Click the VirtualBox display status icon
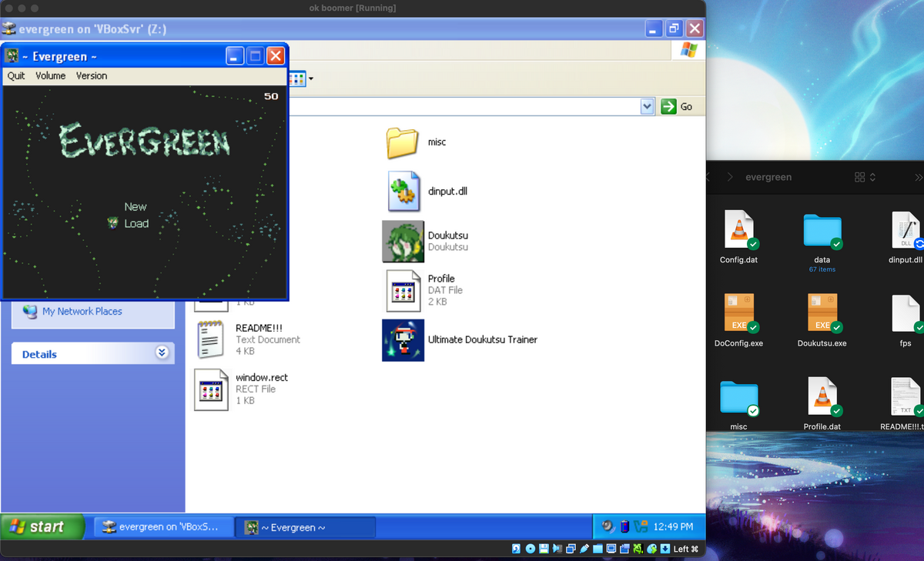Image resolution: width=924 pixels, height=561 pixels. click(611, 549)
